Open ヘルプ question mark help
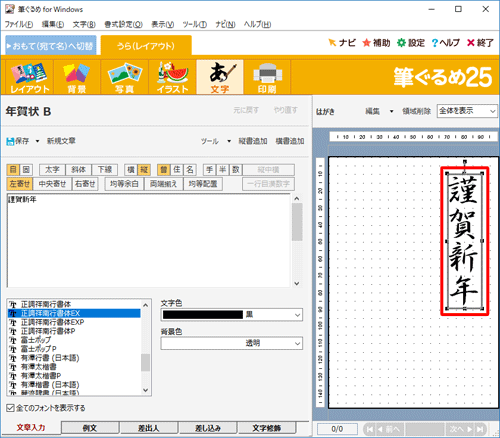Image resolution: width=500 pixels, height=438 pixels. coord(445,43)
